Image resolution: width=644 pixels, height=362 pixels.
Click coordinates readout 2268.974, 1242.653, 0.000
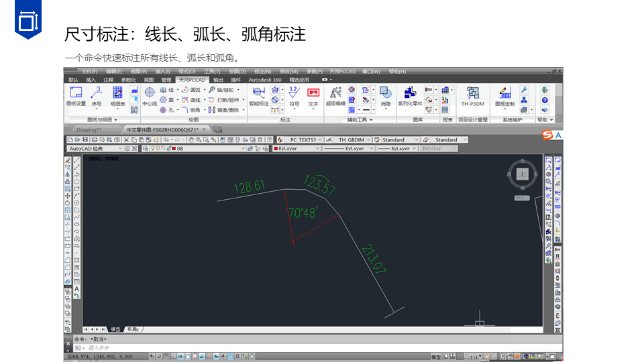100,357
